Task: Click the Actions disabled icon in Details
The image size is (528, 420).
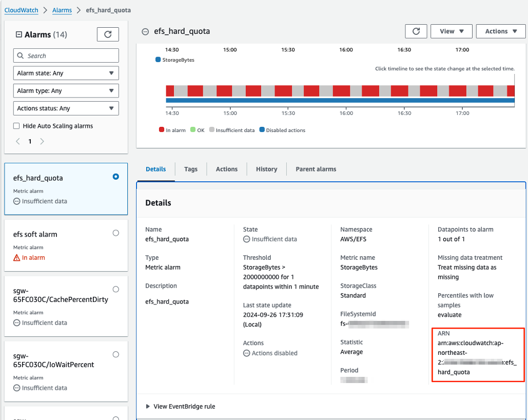Action: point(247,353)
